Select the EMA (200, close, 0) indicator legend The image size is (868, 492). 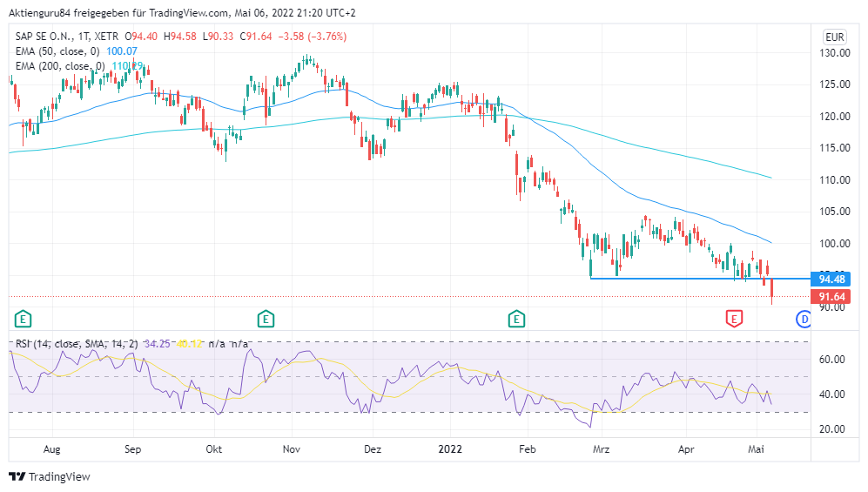tap(60, 66)
